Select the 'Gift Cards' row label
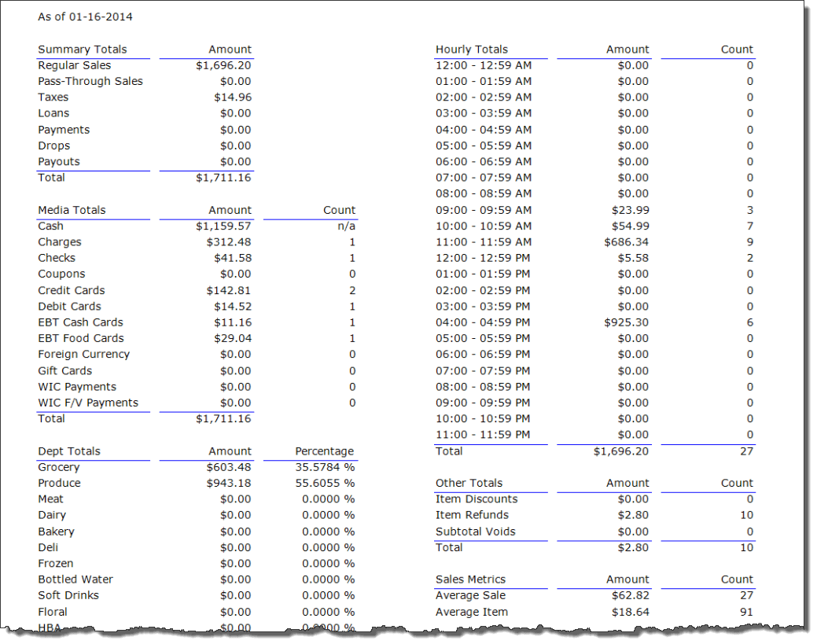This screenshot has width=817, height=644. [65, 371]
